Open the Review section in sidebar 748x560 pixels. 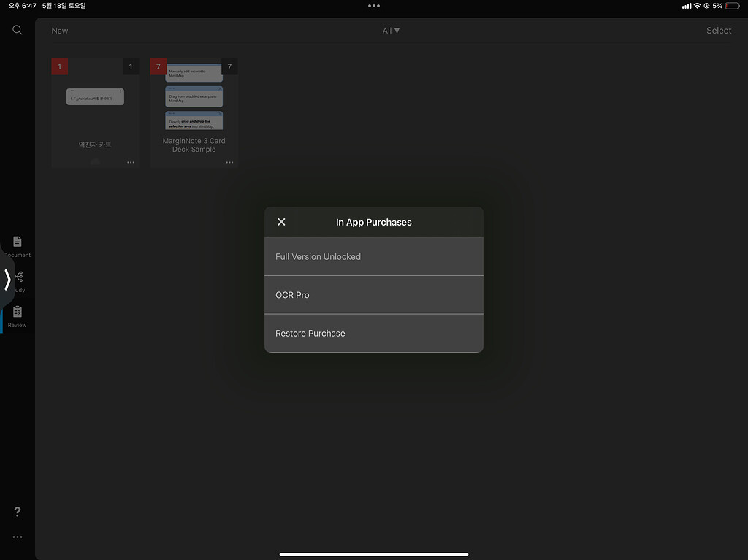pyautogui.click(x=18, y=315)
